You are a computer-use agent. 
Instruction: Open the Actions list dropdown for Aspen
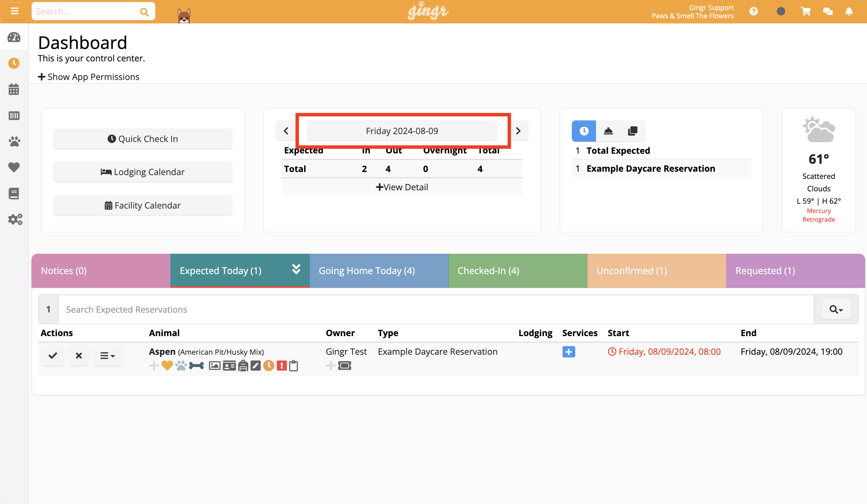pyautogui.click(x=108, y=355)
